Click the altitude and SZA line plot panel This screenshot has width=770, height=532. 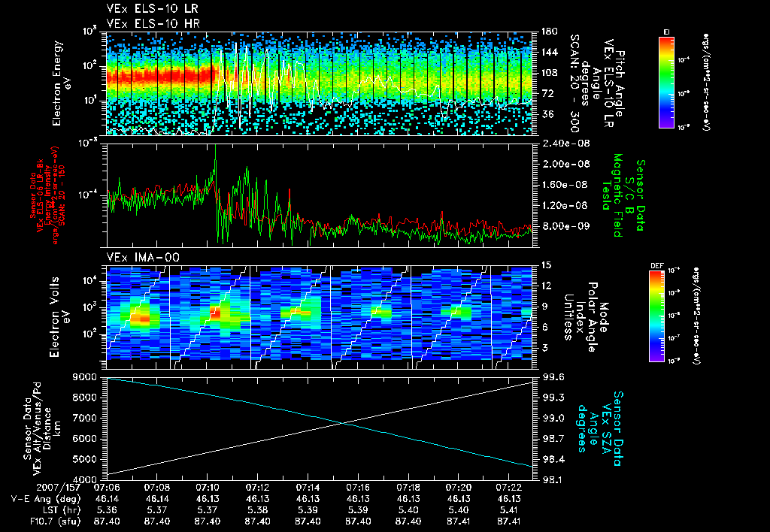pos(320,428)
